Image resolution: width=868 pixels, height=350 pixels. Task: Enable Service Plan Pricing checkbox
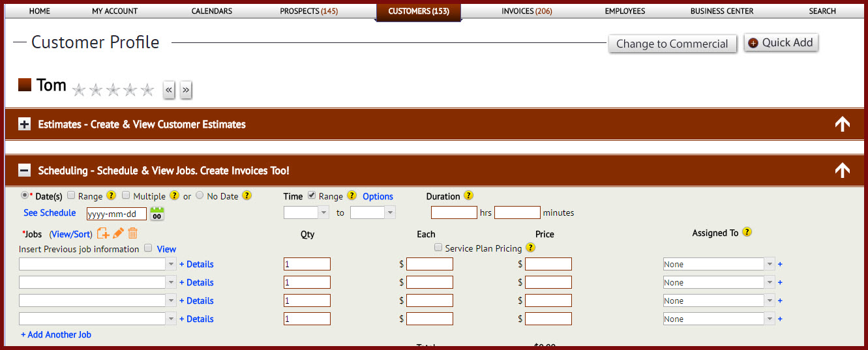click(438, 248)
